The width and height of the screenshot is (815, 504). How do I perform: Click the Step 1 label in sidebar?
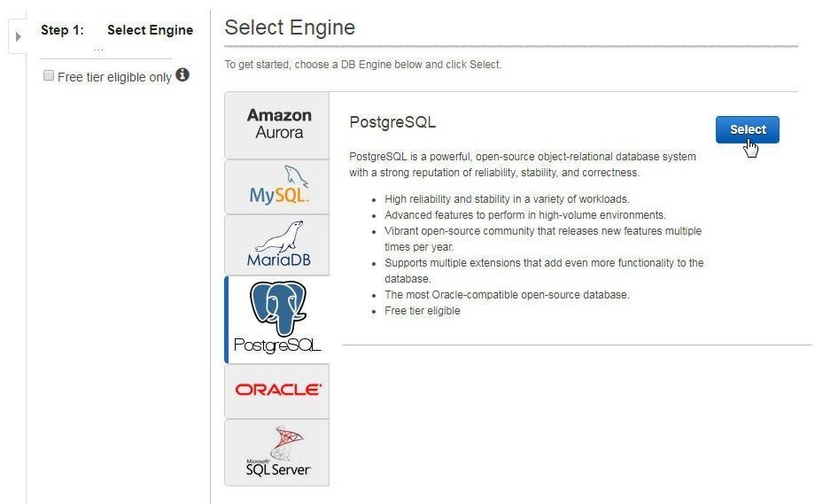coord(62,30)
